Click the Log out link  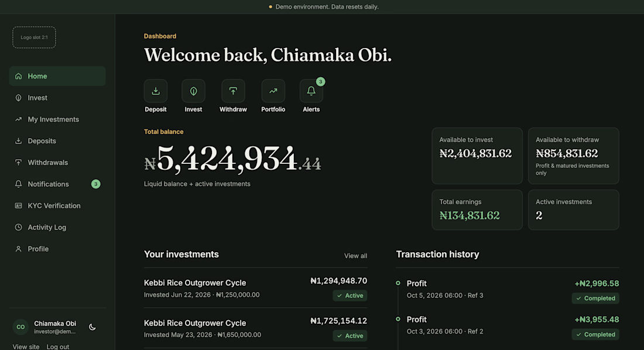coord(58,346)
